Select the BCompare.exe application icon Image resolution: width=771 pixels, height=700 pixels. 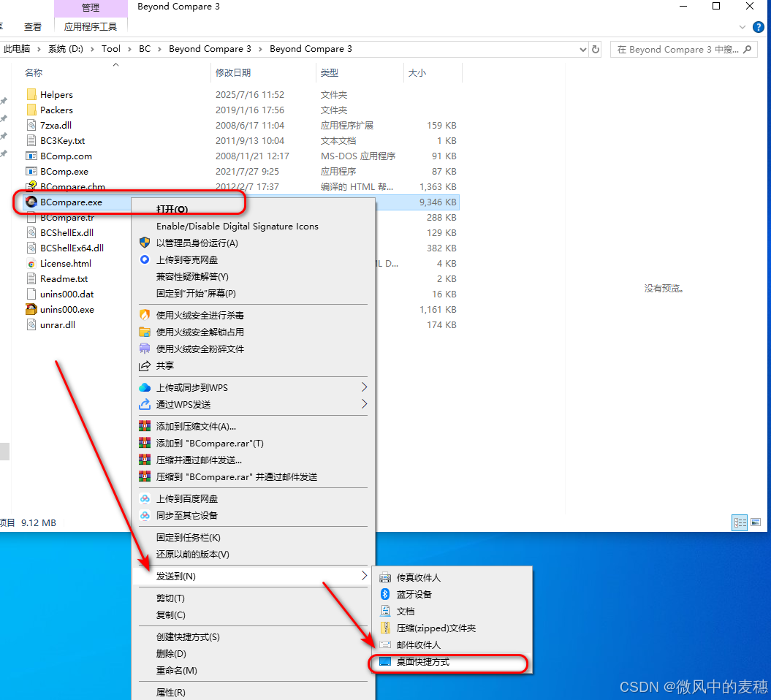coord(31,202)
